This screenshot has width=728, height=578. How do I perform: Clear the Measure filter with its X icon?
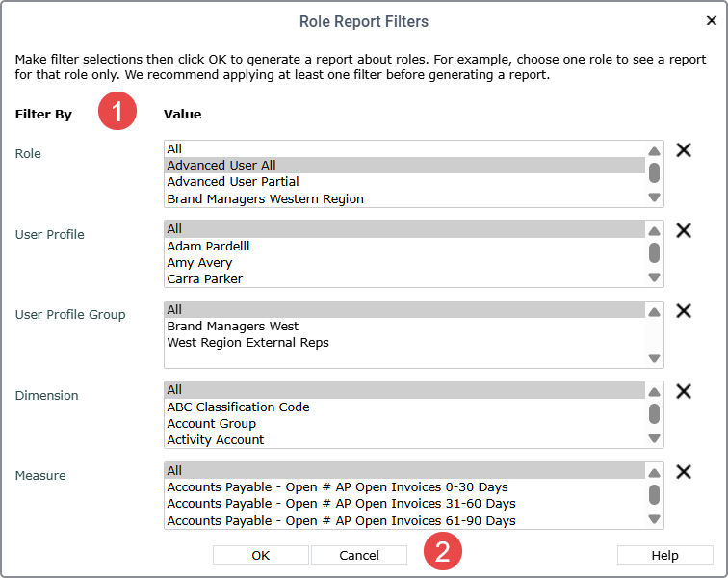tap(684, 472)
